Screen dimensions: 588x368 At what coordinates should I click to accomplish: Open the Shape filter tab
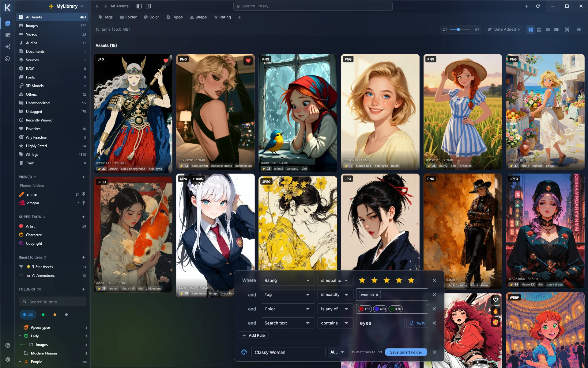(x=198, y=17)
